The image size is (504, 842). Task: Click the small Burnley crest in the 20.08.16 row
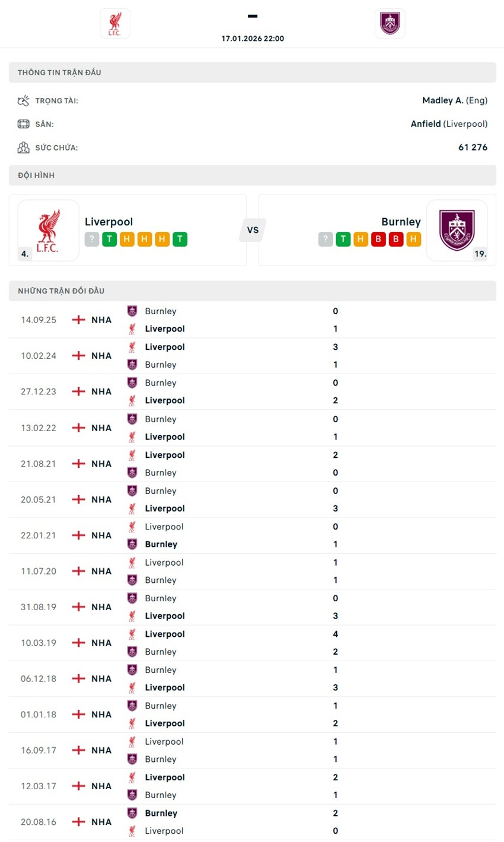(133, 813)
